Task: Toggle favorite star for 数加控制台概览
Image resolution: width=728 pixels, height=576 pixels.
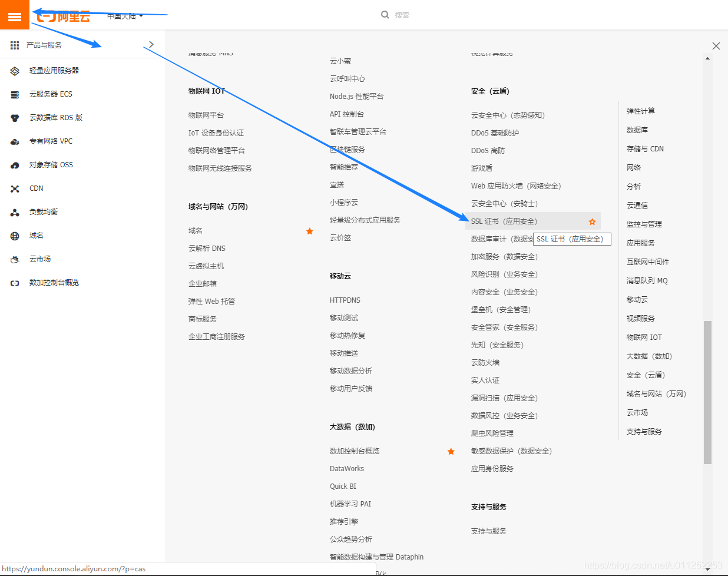Action: pos(451,451)
